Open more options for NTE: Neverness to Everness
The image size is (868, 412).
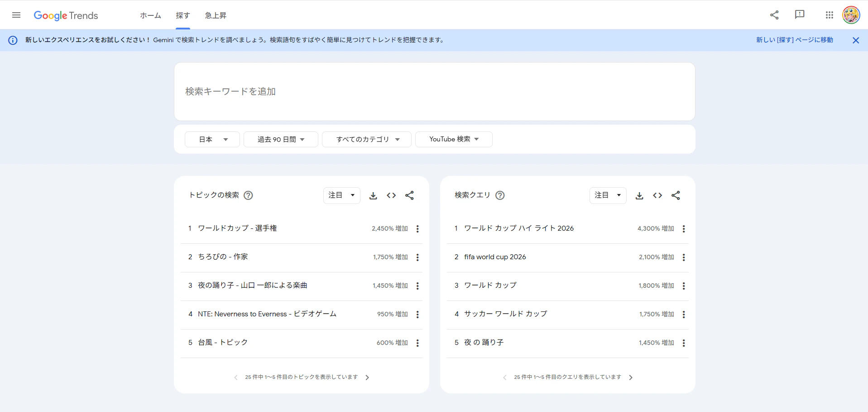coord(417,315)
